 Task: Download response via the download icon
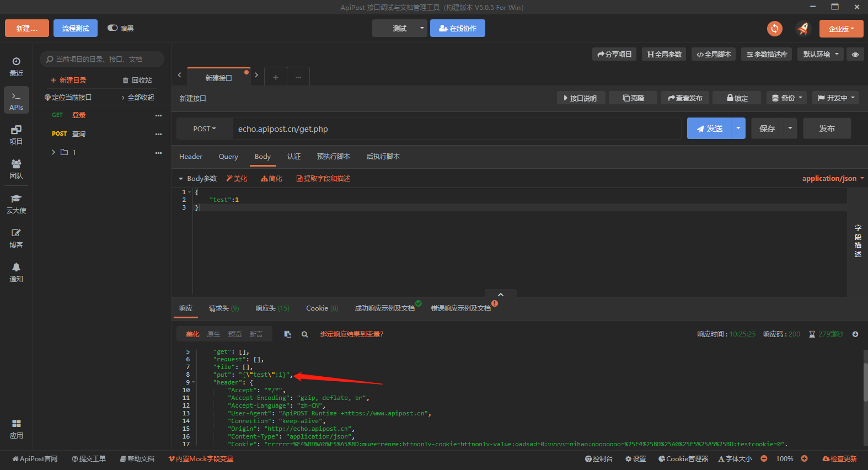click(x=855, y=334)
